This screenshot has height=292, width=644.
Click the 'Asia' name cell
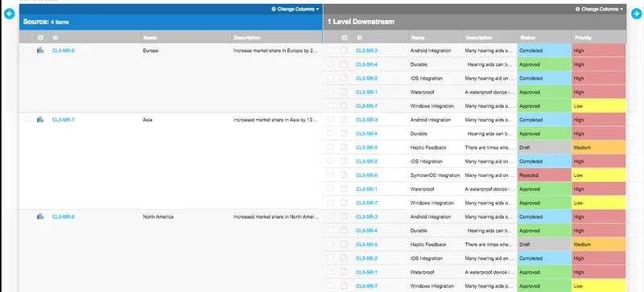[x=147, y=120]
